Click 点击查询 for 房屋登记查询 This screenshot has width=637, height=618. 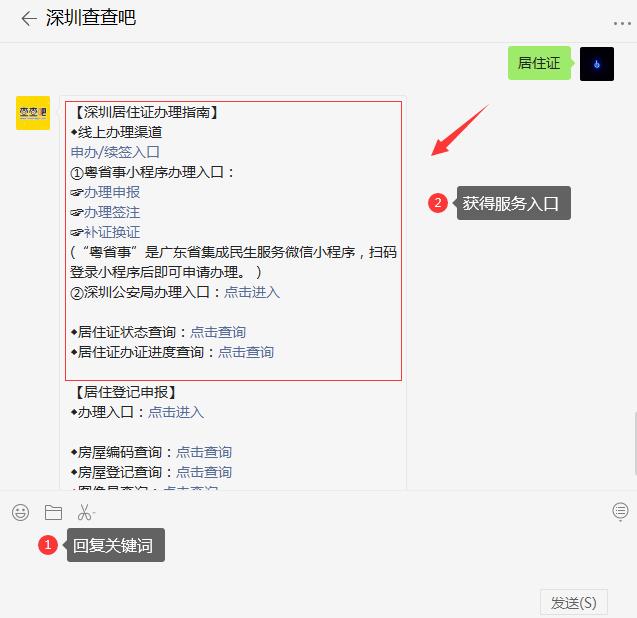pyautogui.click(x=204, y=472)
